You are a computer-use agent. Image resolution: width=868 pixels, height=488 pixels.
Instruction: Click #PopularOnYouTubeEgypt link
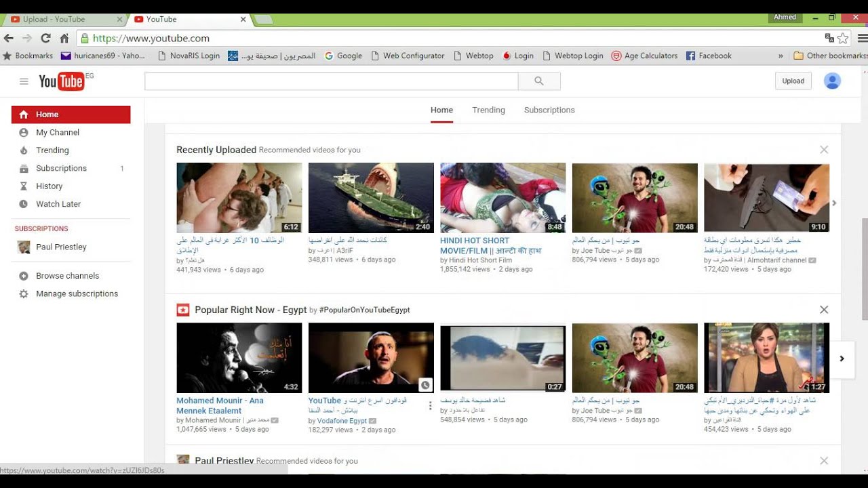[364, 310]
